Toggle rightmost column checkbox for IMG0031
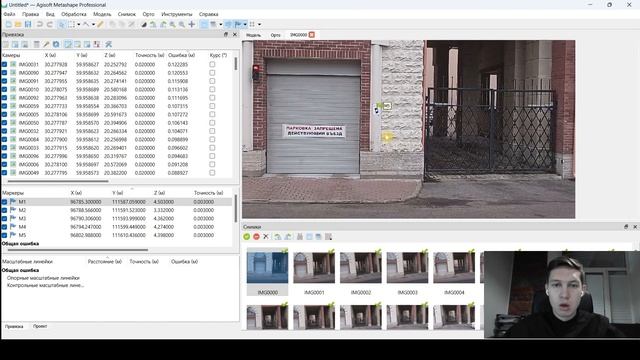 212,64
